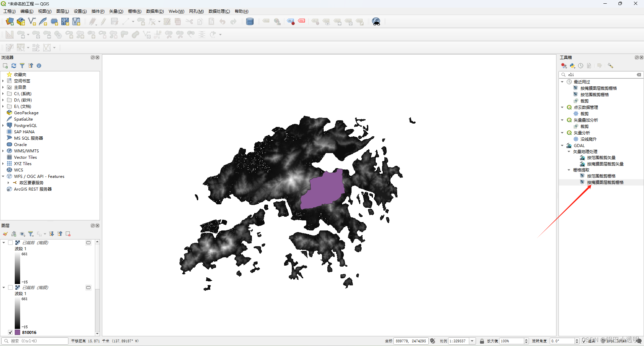The image size is (644, 346).
Task: Click New Virtual Layer icon
Action: coord(76,22)
